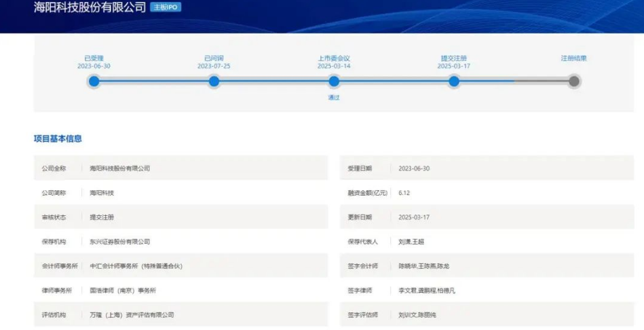Screen dimensions: 644x330
Task: Click the 通过 link under 上市委会议
Action: pos(334,97)
